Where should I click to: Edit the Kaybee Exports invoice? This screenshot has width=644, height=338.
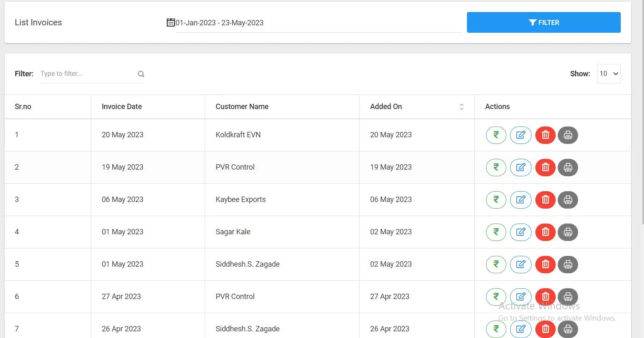click(x=521, y=200)
